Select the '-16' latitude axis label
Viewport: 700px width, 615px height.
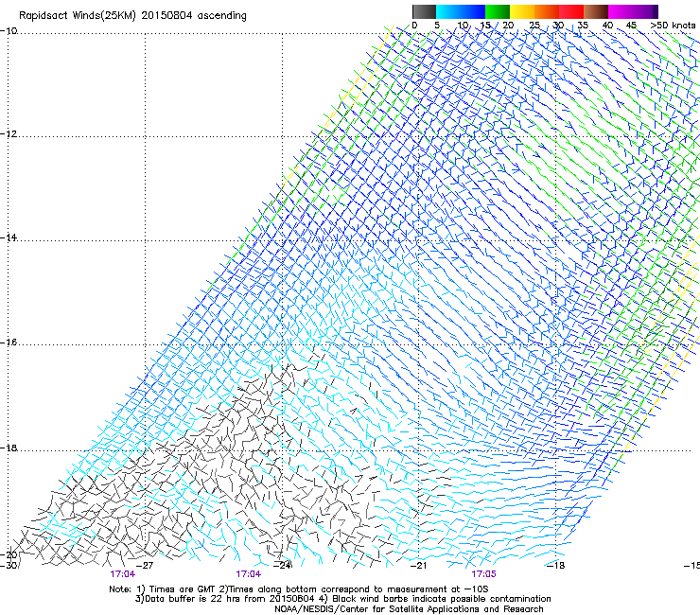[9, 343]
